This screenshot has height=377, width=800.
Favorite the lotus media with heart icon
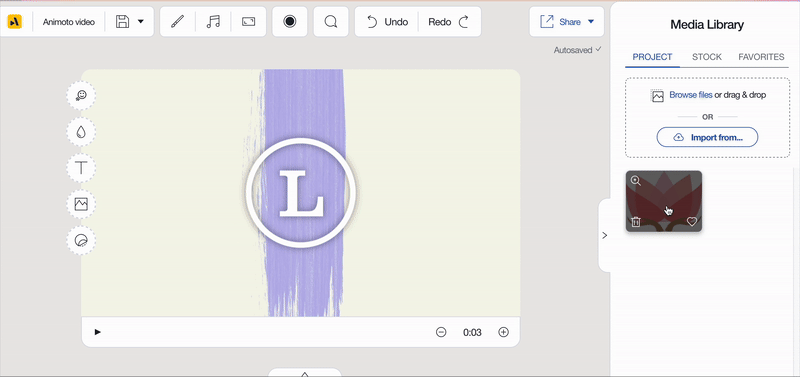[x=692, y=221]
